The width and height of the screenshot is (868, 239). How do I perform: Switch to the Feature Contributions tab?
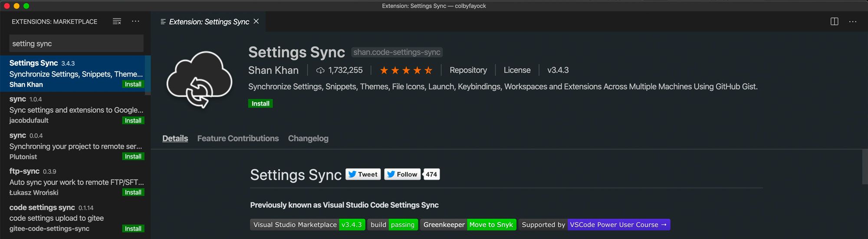(x=238, y=138)
